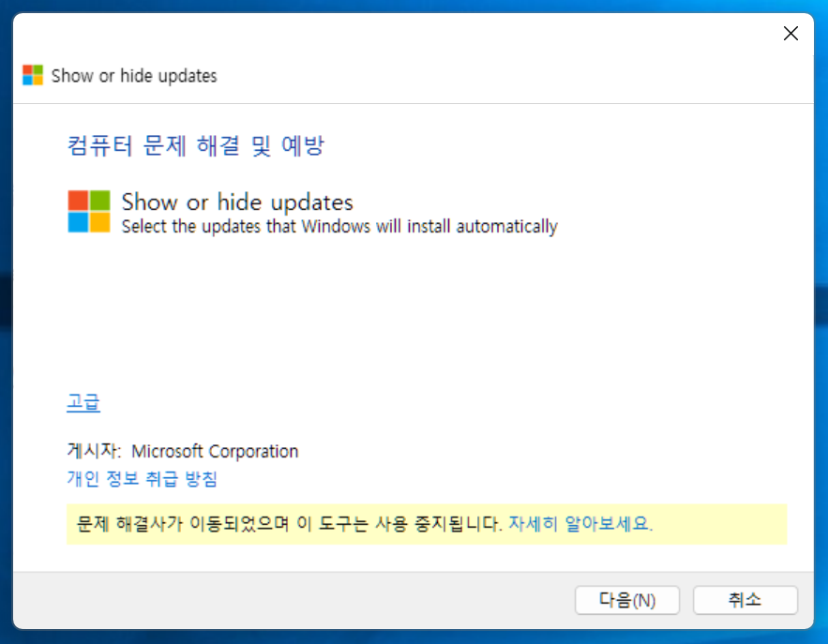Follow the 자세히 알아보세요 link
The image size is (828, 644).
(x=580, y=524)
